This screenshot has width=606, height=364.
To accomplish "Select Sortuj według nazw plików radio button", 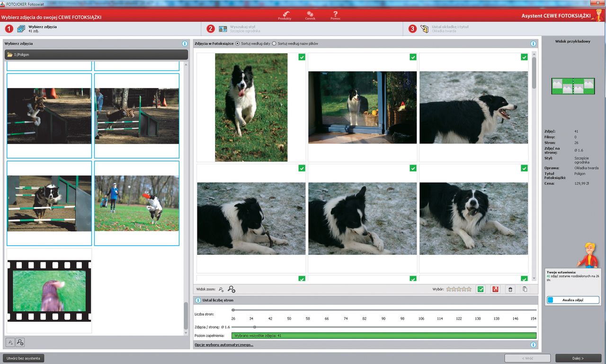I will point(274,44).
